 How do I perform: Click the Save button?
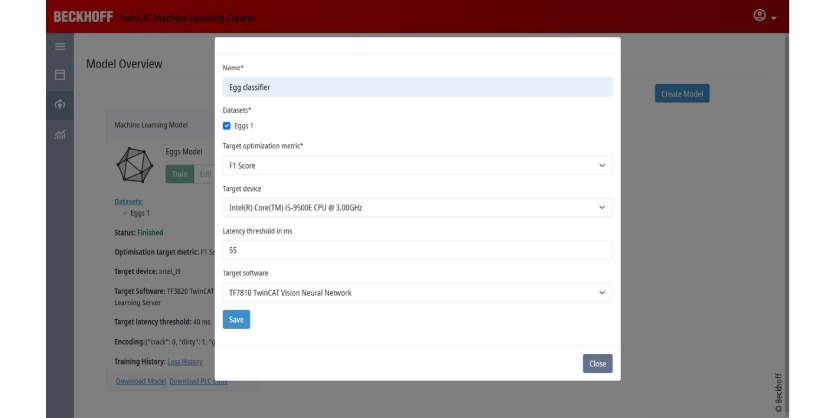[x=236, y=320]
